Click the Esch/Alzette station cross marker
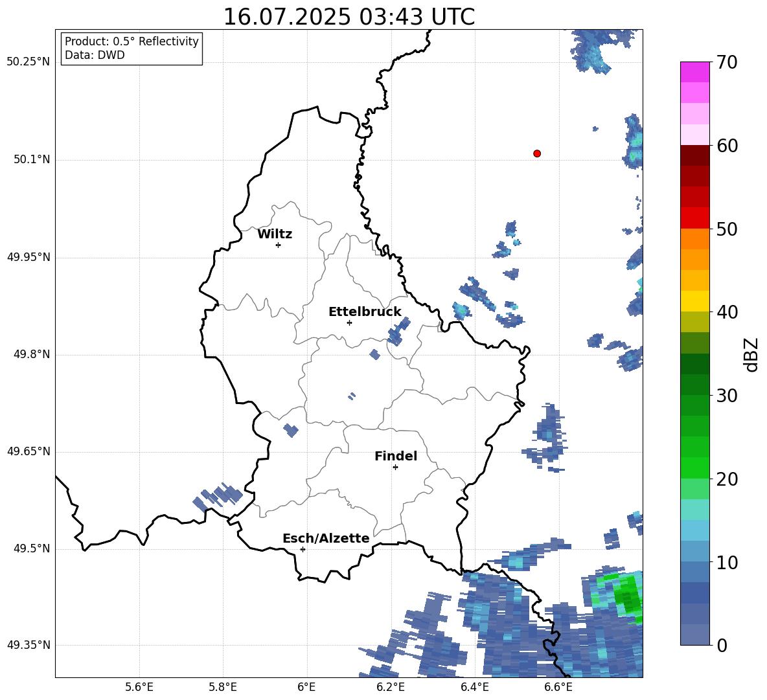Viewport: 767px width, 700px height. [303, 549]
